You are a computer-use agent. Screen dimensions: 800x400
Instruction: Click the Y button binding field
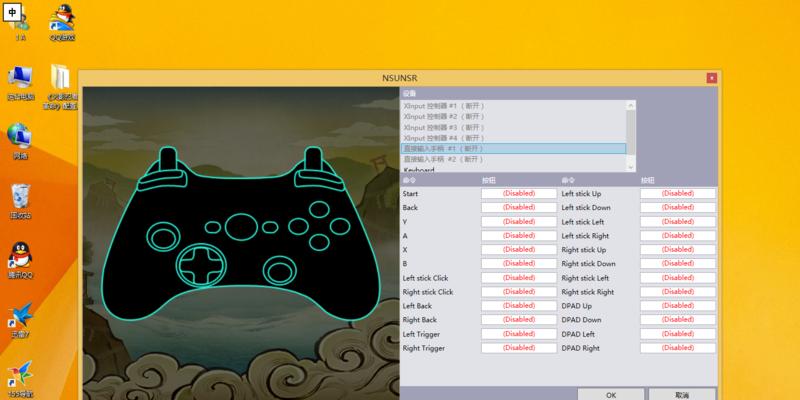coord(519,221)
